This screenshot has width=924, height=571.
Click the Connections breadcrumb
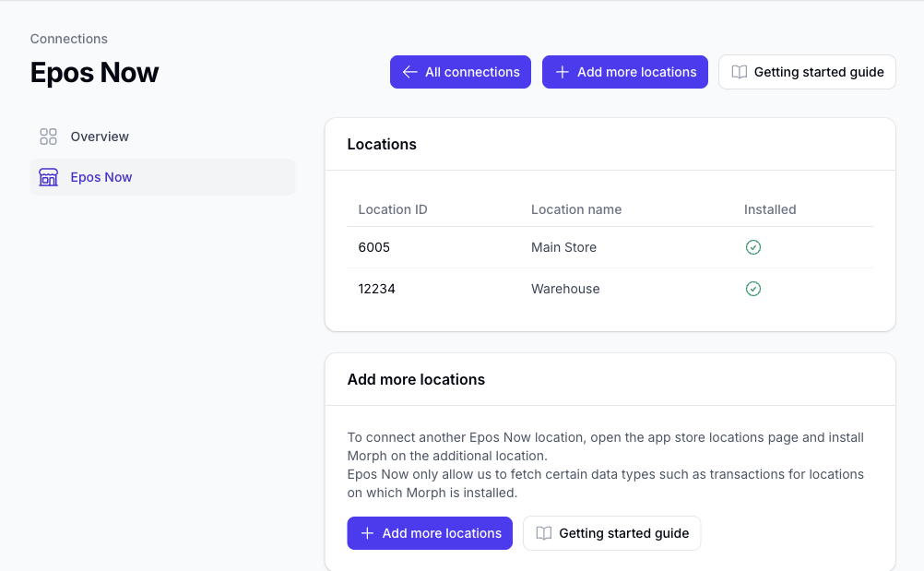point(69,39)
